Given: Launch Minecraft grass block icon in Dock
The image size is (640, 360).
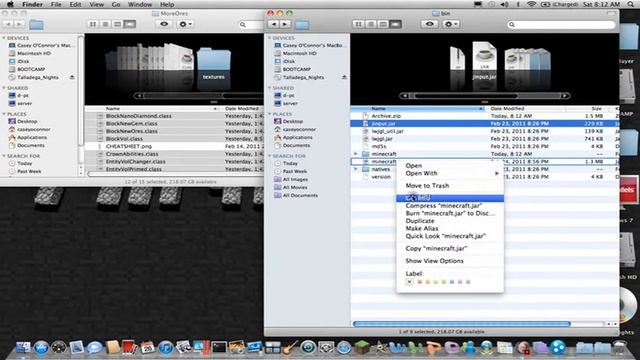Looking at the screenshot, I should (361, 348).
